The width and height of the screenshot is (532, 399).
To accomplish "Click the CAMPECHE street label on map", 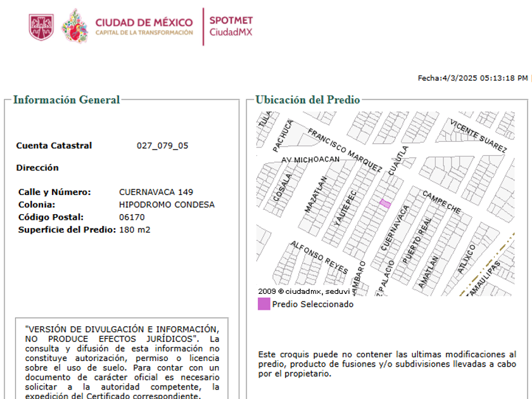I will click(x=441, y=202).
